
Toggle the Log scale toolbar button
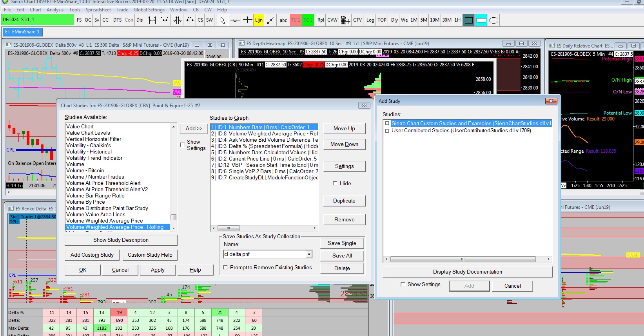[370, 20]
